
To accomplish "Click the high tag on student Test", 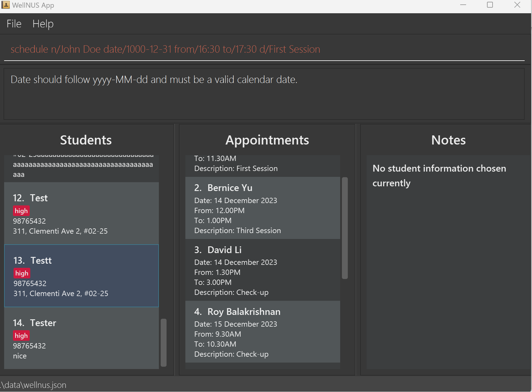I will (x=21, y=211).
